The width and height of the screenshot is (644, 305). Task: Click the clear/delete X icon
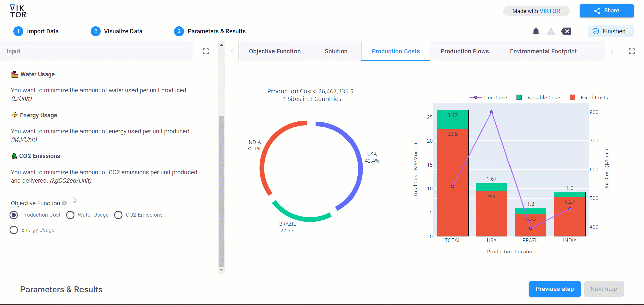click(566, 31)
